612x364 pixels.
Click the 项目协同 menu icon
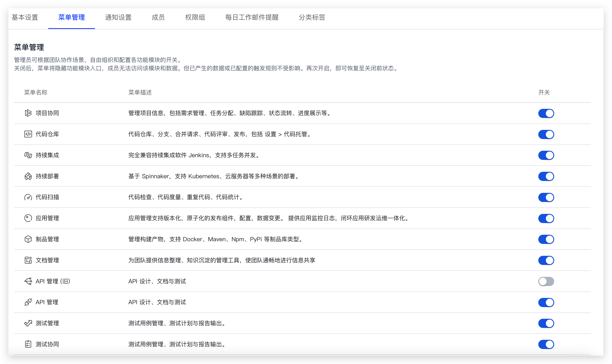[28, 113]
